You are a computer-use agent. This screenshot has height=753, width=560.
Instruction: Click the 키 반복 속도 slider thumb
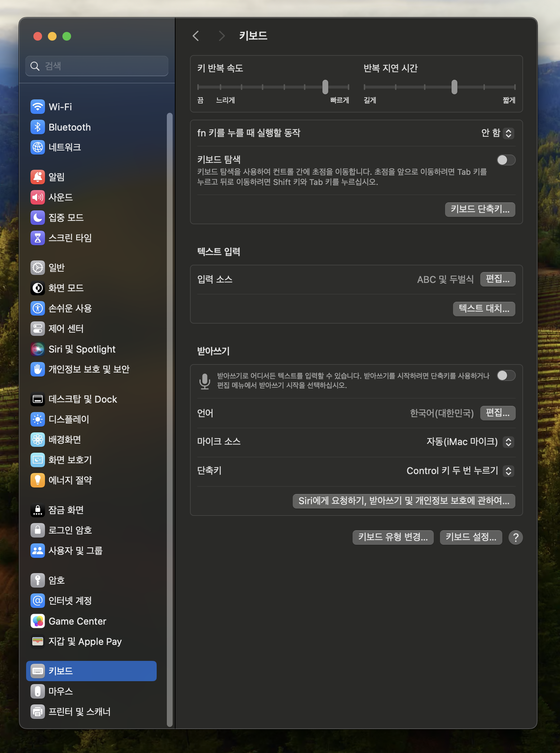coord(325,87)
